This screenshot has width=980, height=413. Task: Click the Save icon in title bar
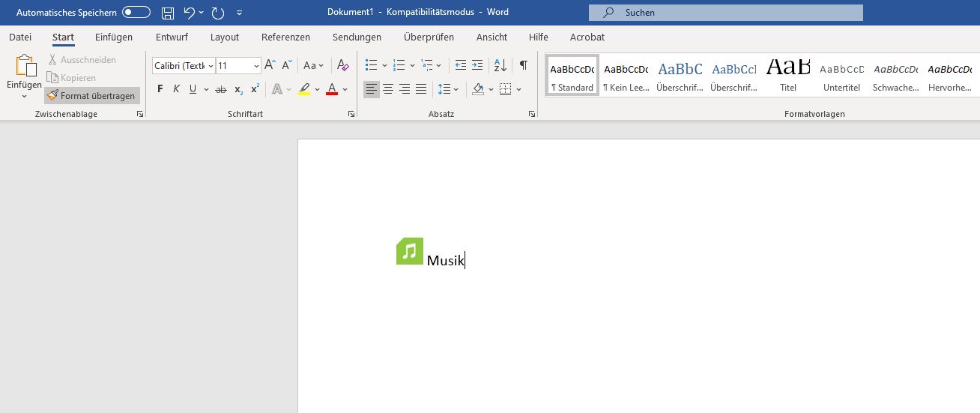(168, 13)
